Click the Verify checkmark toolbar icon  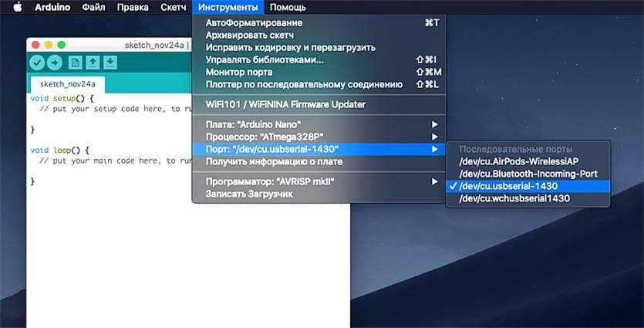38,63
